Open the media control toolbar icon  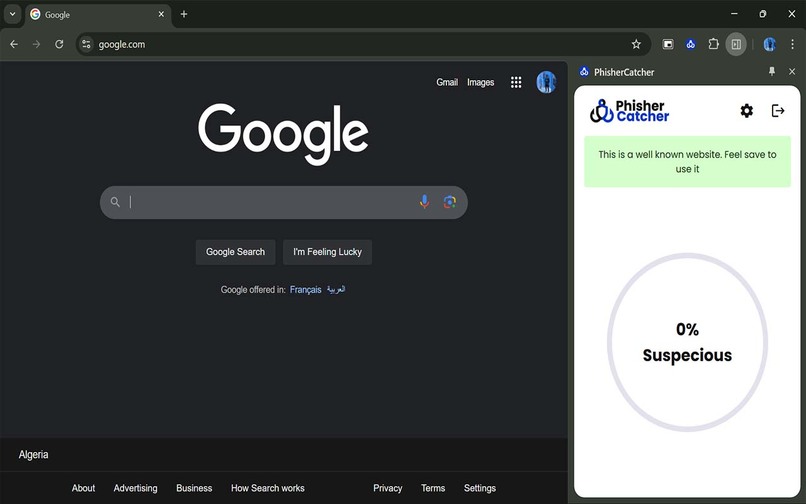pos(668,44)
